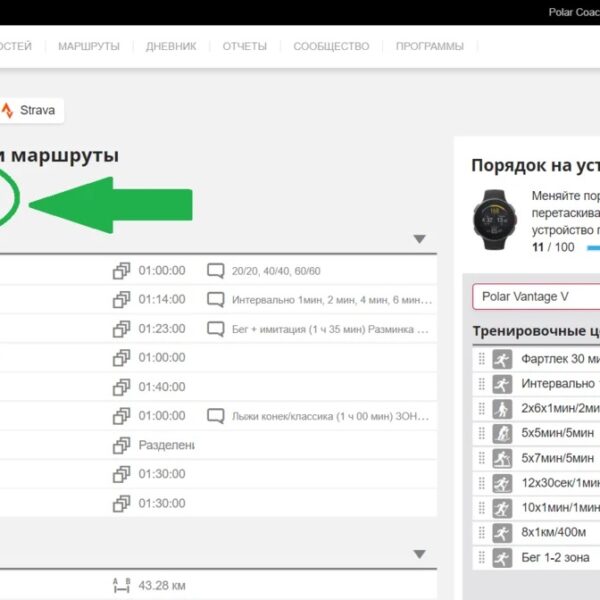This screenshot has width=600, height=600.
Task: Click the phases icon in the 01:23:00 row
Action: tap(122, 329)
